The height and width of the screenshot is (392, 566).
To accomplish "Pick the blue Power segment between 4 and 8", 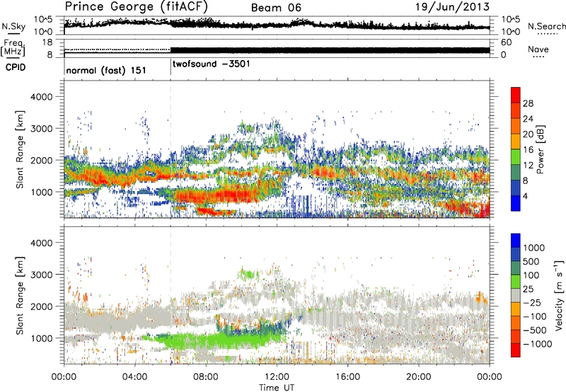I will point(516,188).
